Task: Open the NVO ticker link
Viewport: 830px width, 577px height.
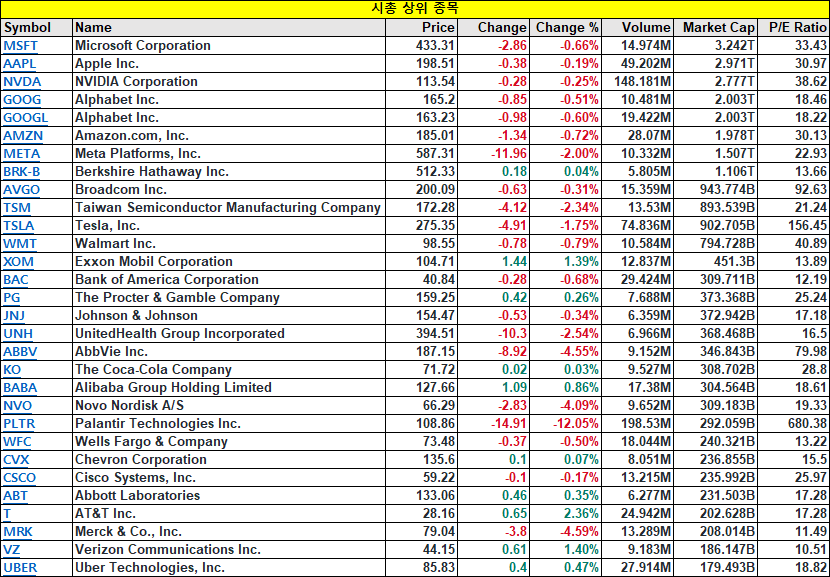Action: (x=17, y=405)
